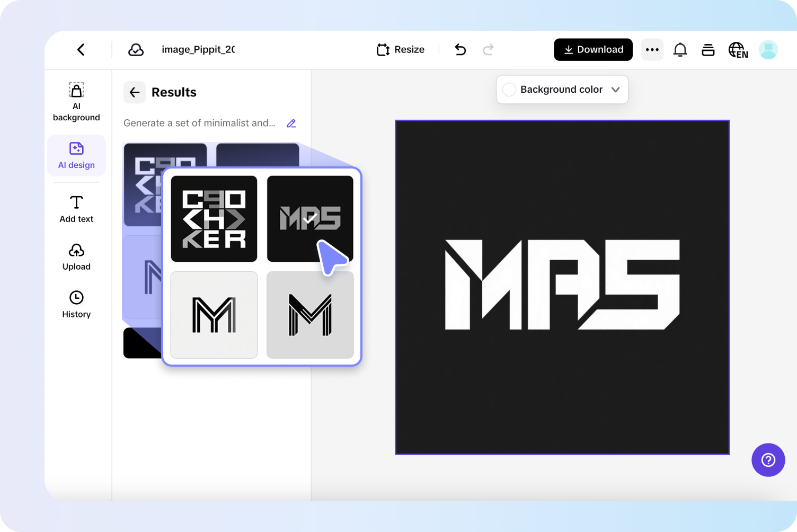
Task: Go back to Results with the arrow
Action: click(x=135, y=92)
